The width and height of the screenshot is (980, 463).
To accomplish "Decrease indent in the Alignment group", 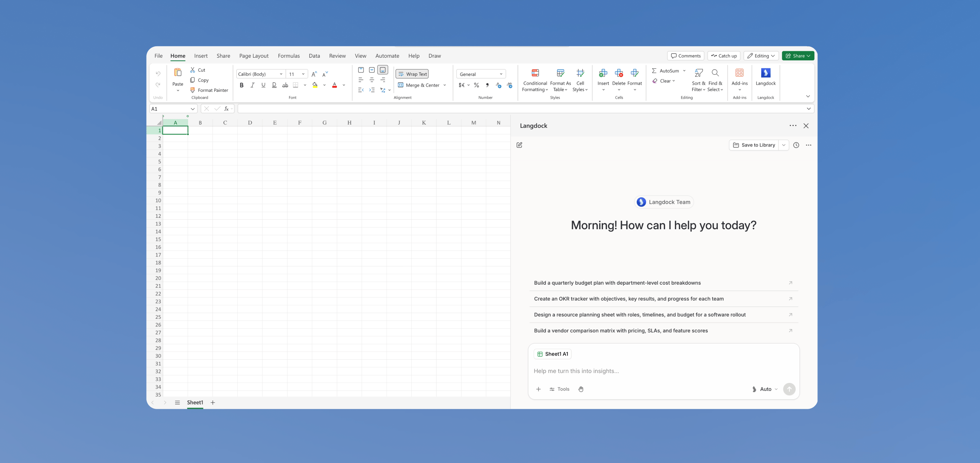I will coord(360,90).
